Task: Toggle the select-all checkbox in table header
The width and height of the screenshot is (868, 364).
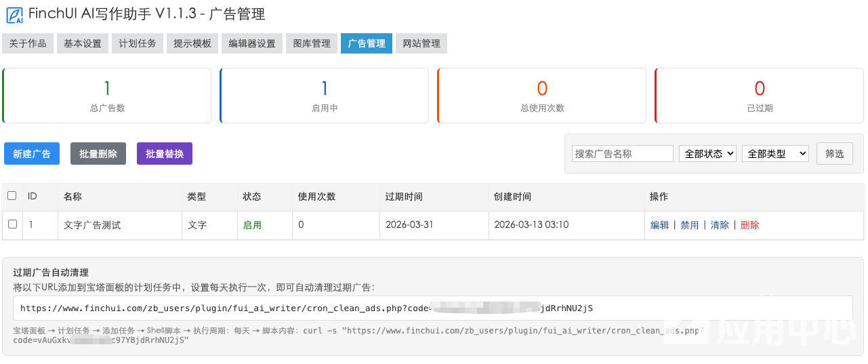Action: pyautogui.click(x=12, y=196)
